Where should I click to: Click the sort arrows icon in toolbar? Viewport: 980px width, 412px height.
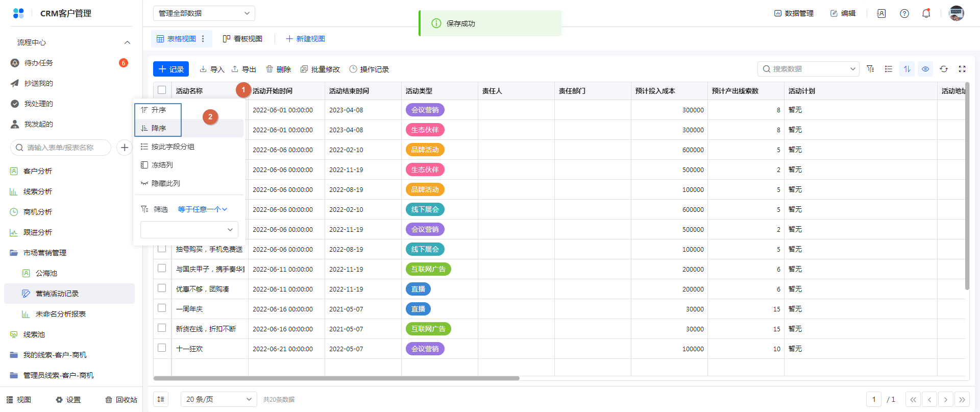(x=907, y=69)
